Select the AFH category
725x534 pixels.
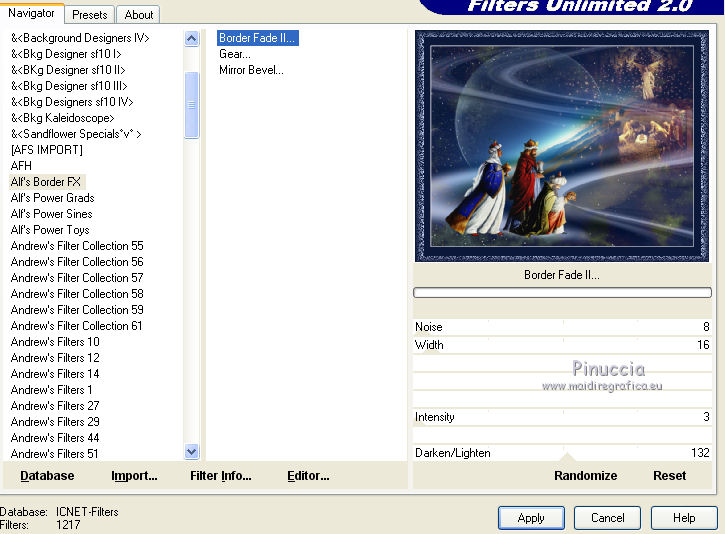click(21, 166)
